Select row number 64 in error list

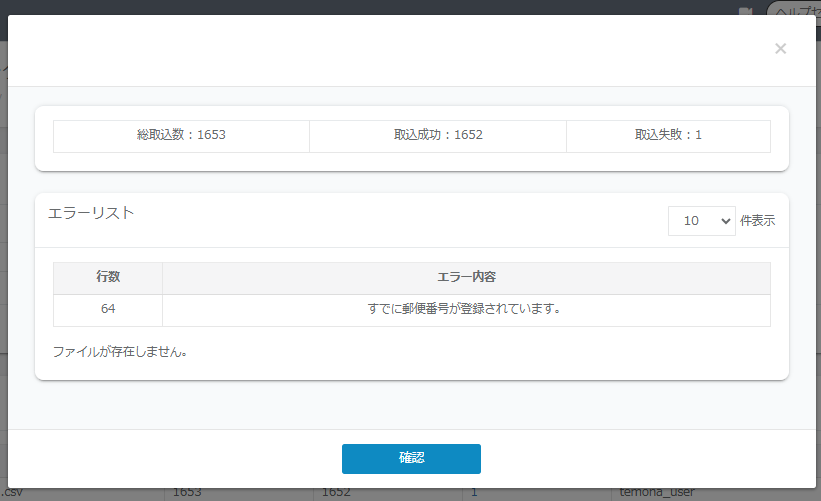tap(108, 310)
